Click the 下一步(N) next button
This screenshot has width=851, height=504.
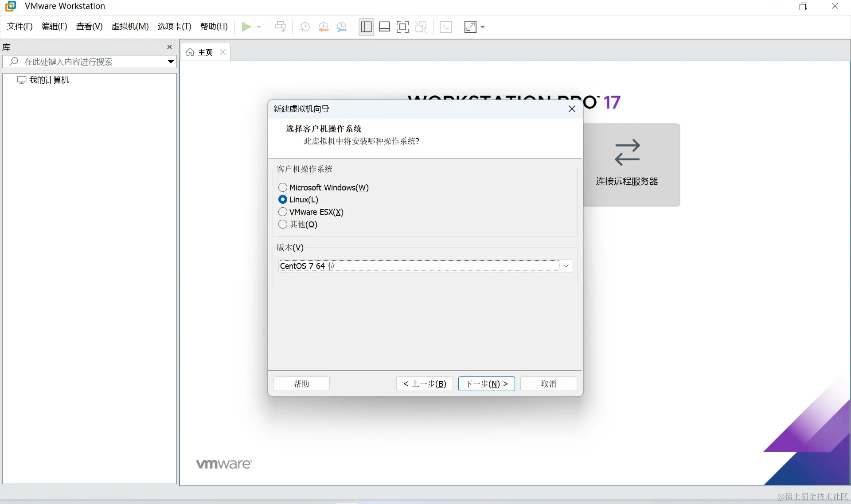(486, 384)
